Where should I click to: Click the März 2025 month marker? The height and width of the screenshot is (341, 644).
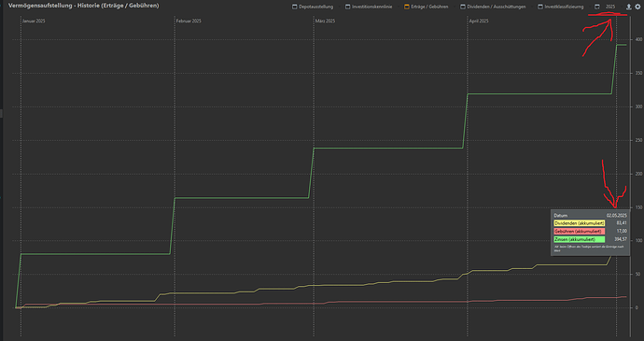326,21
